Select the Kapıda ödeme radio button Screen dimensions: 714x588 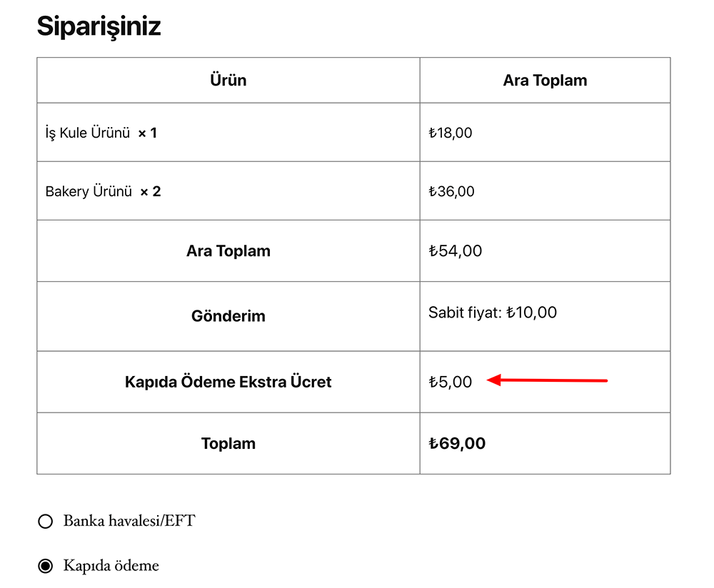[x=45, y=567]
